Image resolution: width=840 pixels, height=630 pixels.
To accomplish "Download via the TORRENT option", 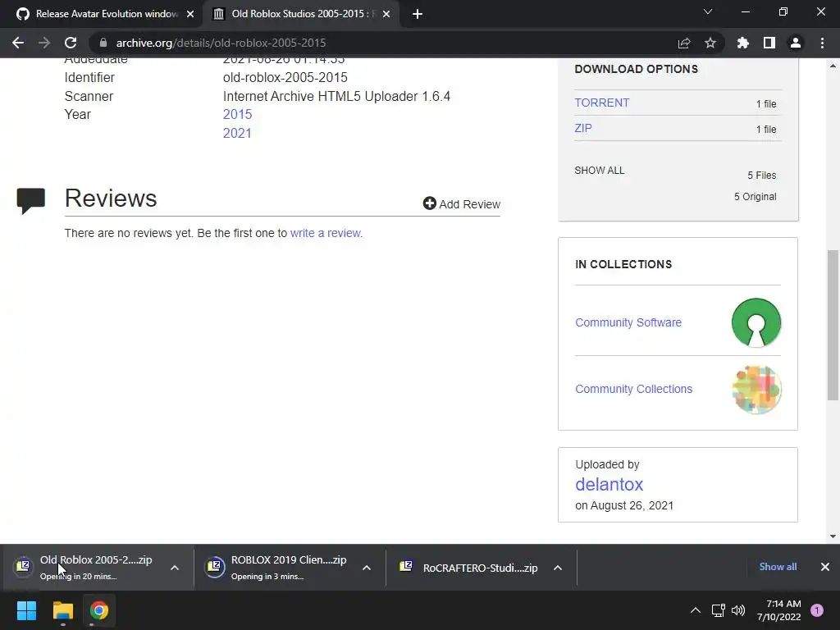I will pos(601,103).
